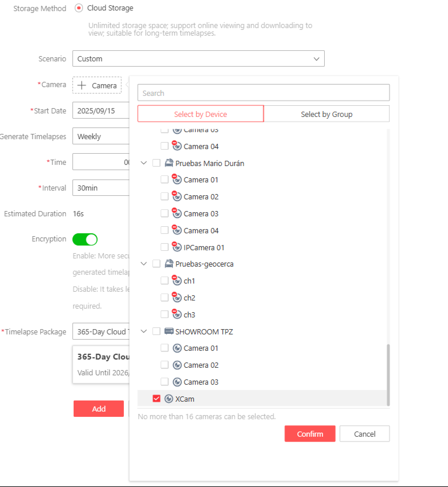The image size is (448, 487).
Task: Collapse the Pruebas Mario Durán tree node
Action: 144,163
